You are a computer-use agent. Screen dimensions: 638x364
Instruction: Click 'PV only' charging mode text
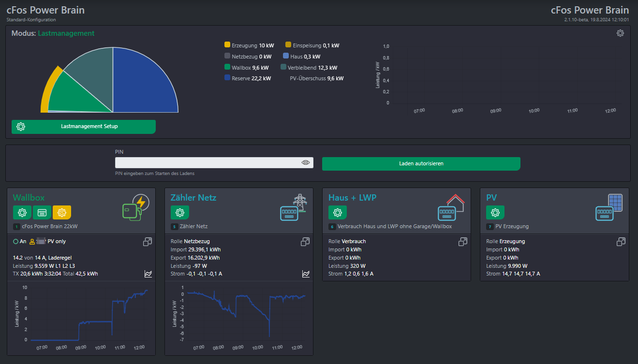57,241
